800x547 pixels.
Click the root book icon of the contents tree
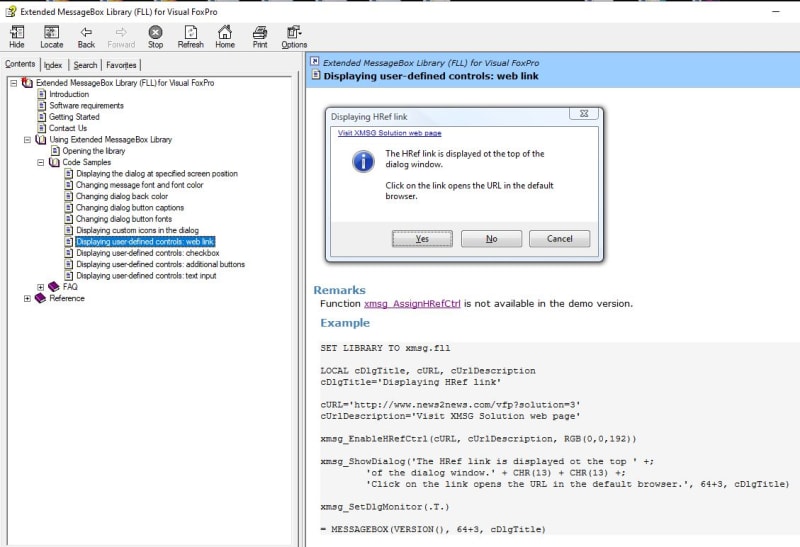(27, 83)
